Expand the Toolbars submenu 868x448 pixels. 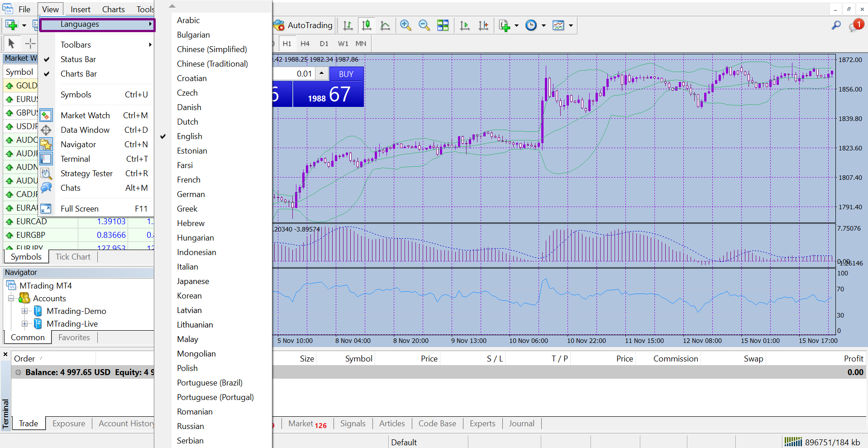pyautogui.click(x=96, y=45)
